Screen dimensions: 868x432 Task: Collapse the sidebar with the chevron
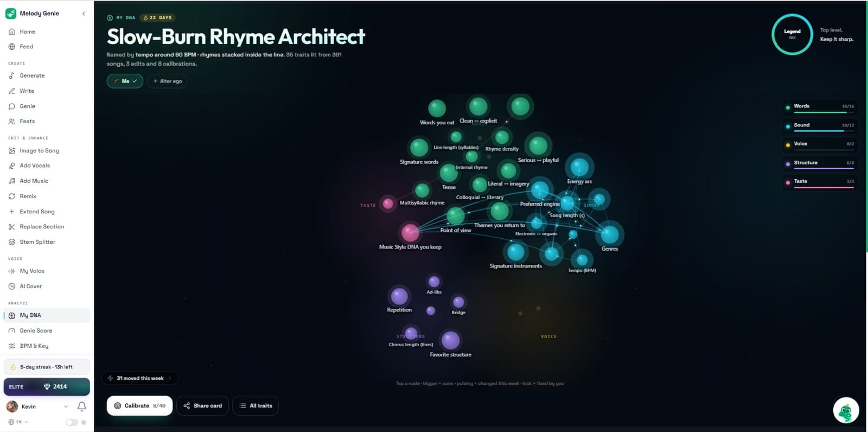(x=84, y=14)
